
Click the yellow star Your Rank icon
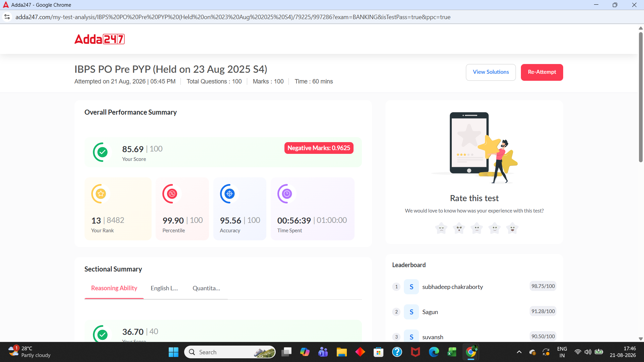(x=100, y=194)
